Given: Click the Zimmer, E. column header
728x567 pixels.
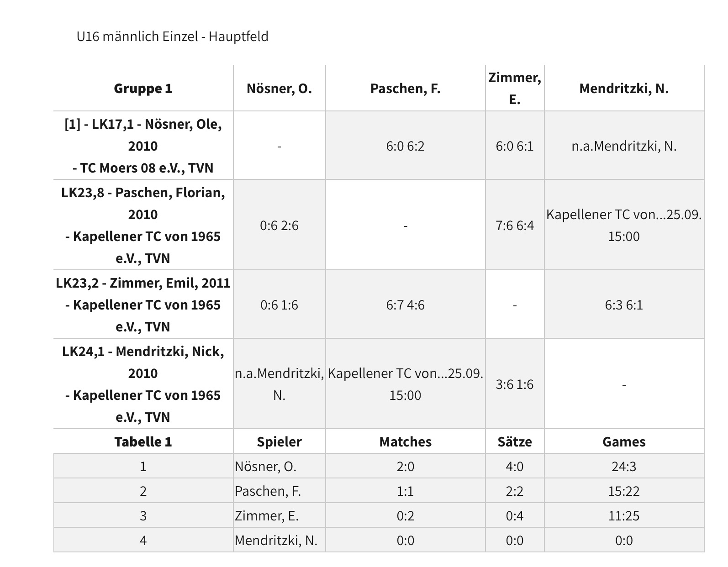Looking at the screenshot, I should 514,88.
